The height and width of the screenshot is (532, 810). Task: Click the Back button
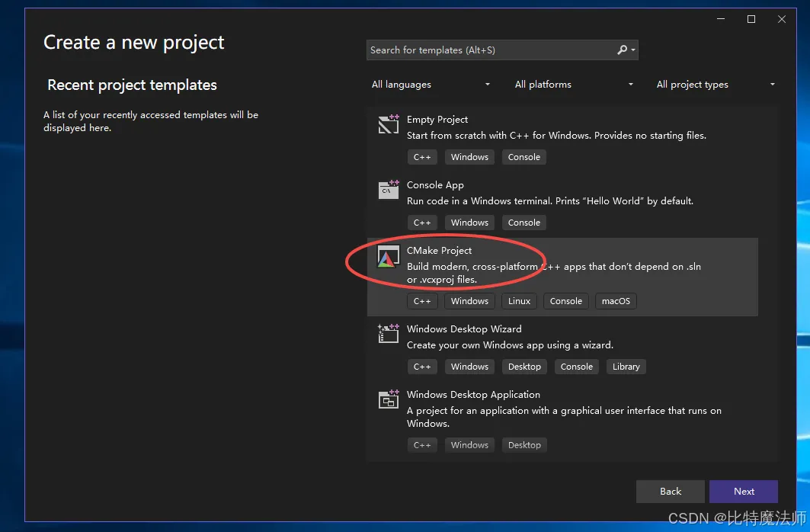pyautogui.click(x=670, y=491)
